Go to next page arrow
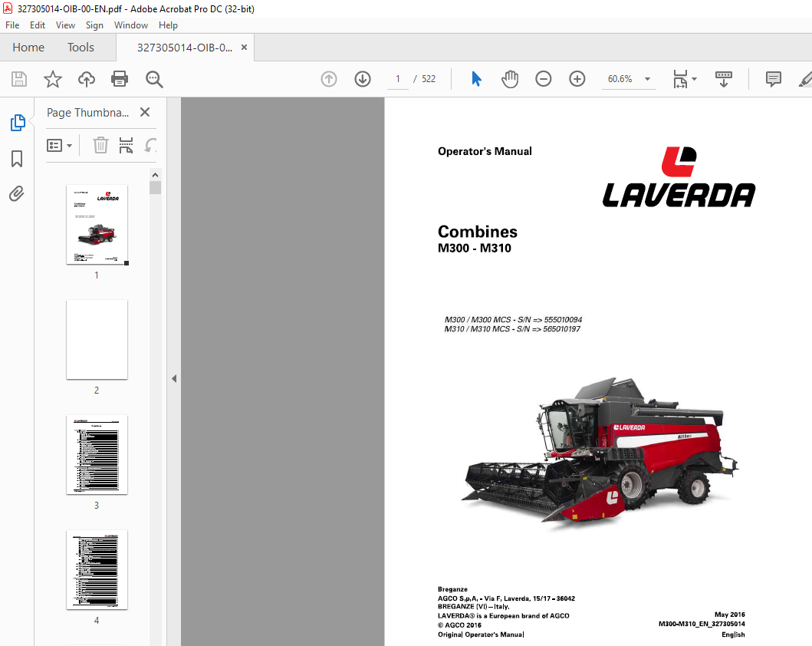Image resolution: width=812 pixels, height=646 pixels. 363,79
